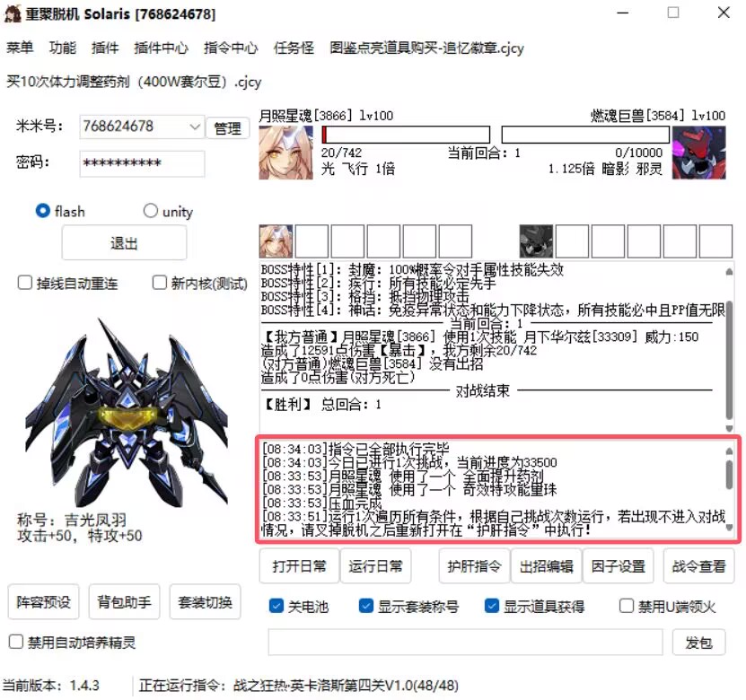Open the 指令中心 menu
The image size is (746, 700).
(231, 48)
